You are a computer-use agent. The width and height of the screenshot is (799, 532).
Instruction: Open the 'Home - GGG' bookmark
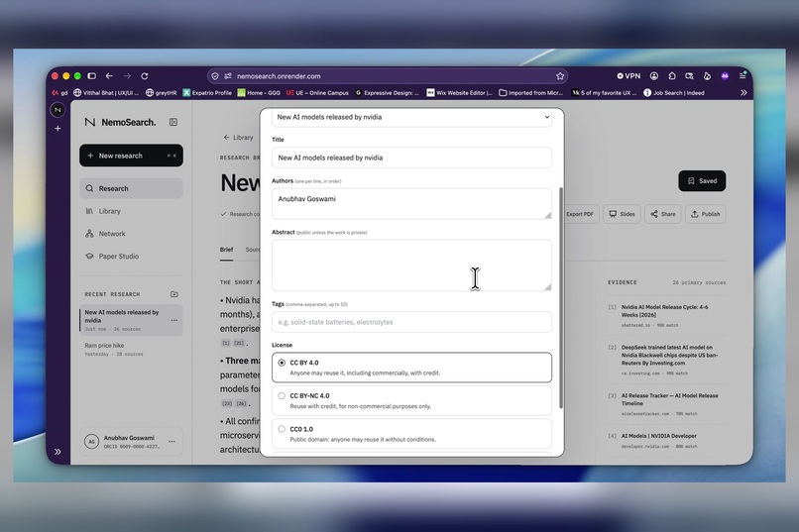click(259, 93)
